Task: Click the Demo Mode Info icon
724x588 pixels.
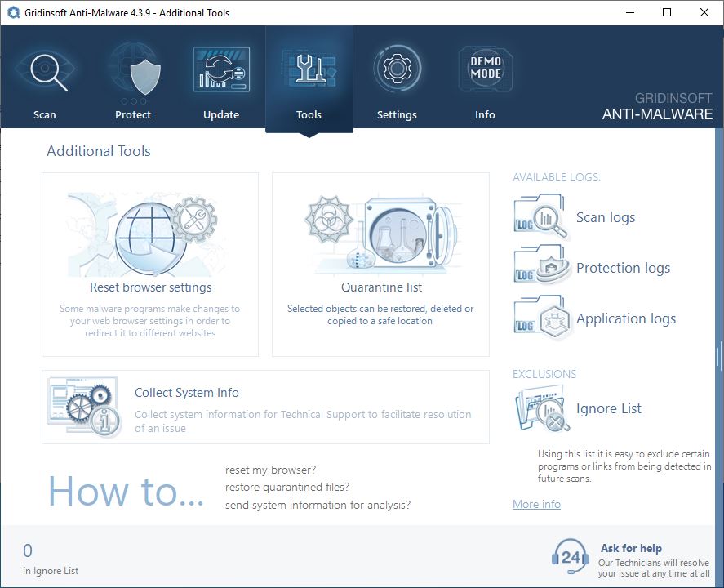Action: point(486,69)
